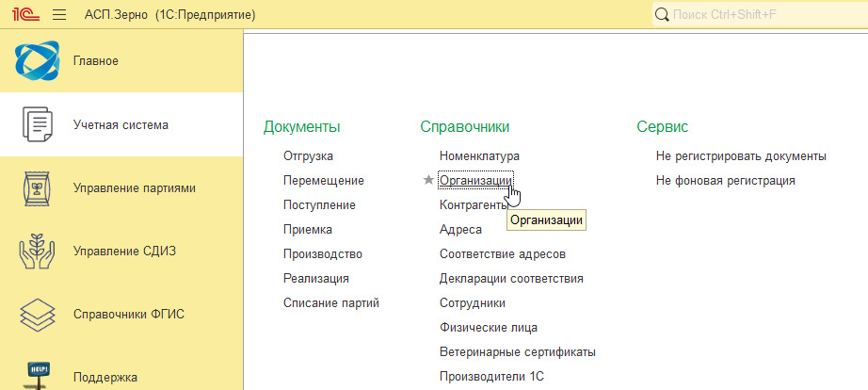868x390 pixels.
Task: Click the Учетная система document icon
Action: point(37,124)
